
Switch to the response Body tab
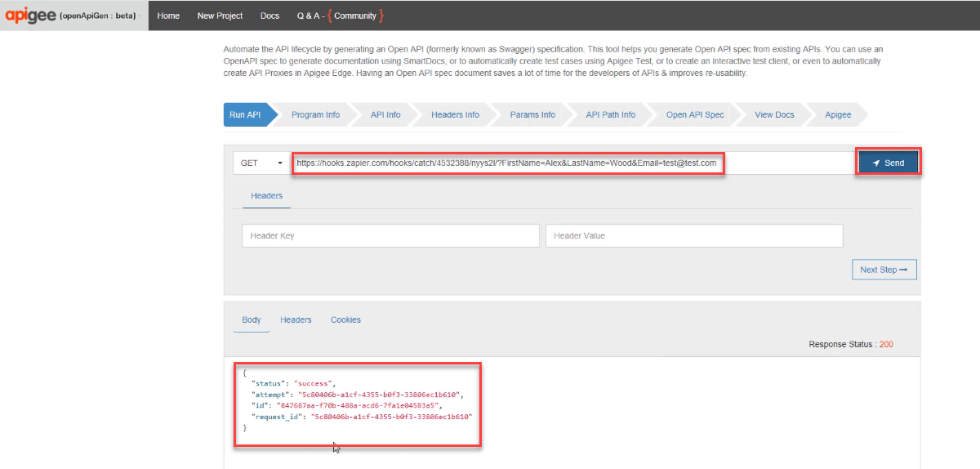click(x=252, y=319)
